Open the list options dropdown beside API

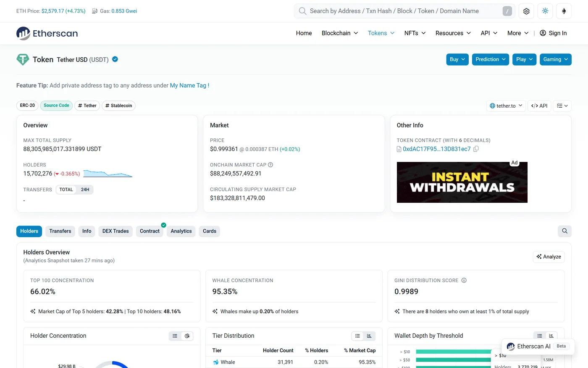click(562, 106)
